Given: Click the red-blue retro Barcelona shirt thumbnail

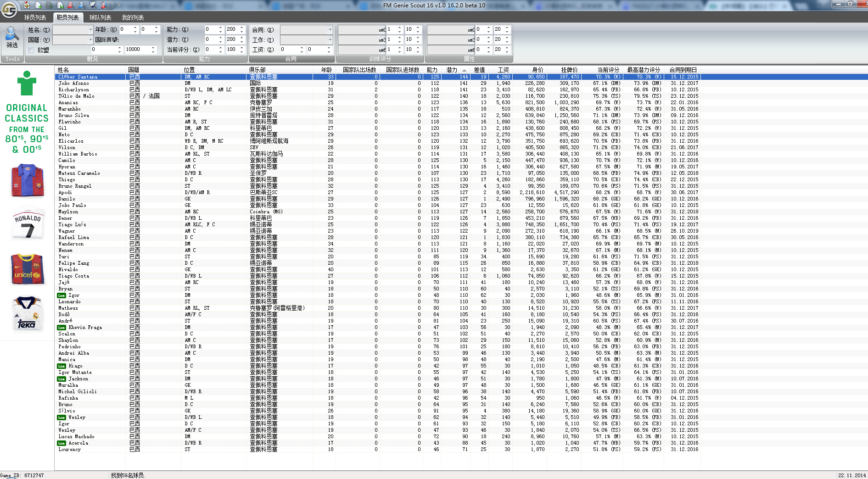Looking at the screenshot, I should click(28, 180).
